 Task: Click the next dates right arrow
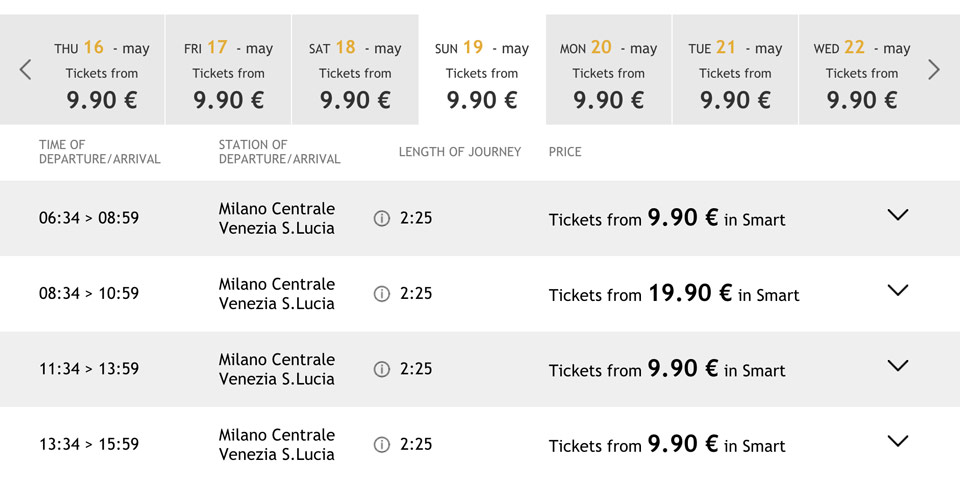point(933,69)
